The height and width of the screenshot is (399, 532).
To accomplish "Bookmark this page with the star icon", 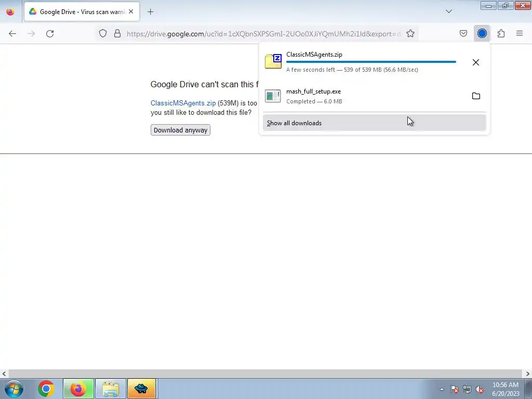I will tap(410, 33).
